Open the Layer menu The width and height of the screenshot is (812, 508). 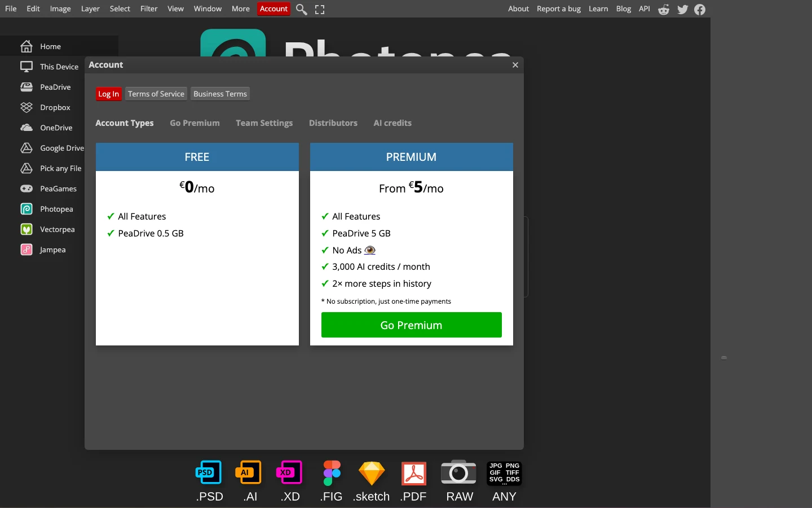(90, 8)
